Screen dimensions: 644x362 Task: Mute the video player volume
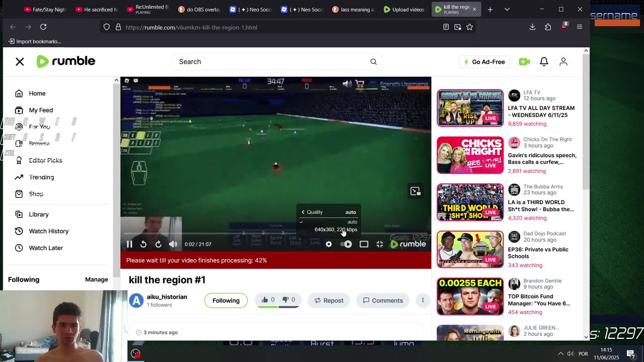(173, 244)
